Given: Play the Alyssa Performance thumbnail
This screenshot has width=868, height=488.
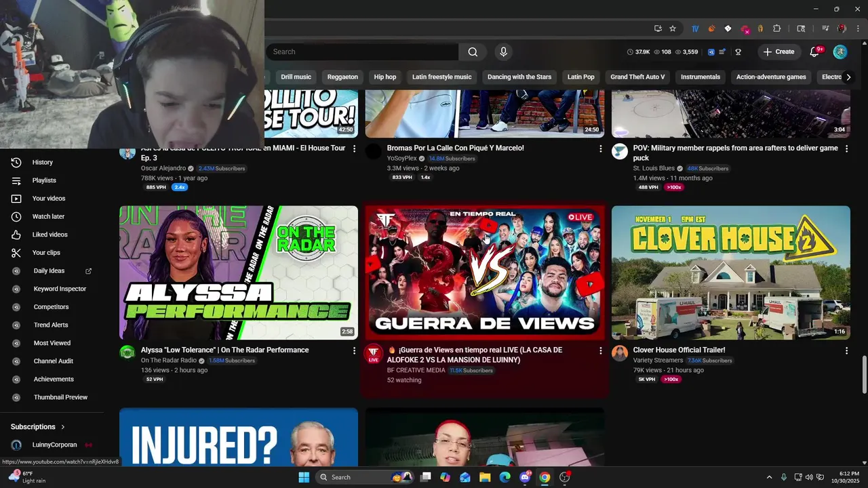Looking at the screenshot, I should [x=239, y=272].
